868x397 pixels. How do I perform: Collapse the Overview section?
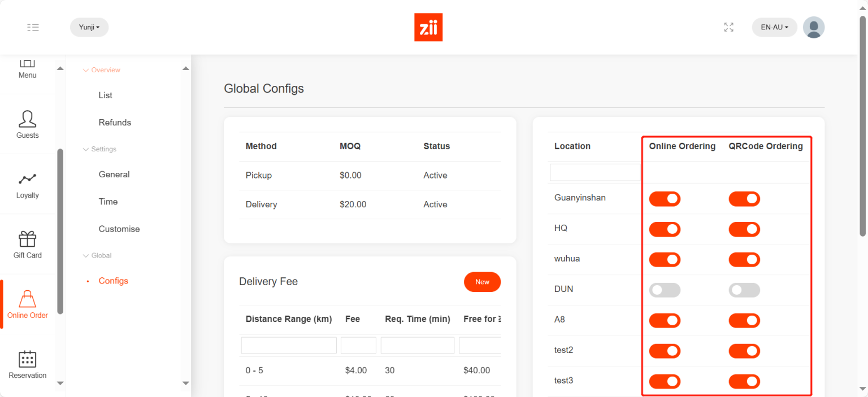pos(102,70)
